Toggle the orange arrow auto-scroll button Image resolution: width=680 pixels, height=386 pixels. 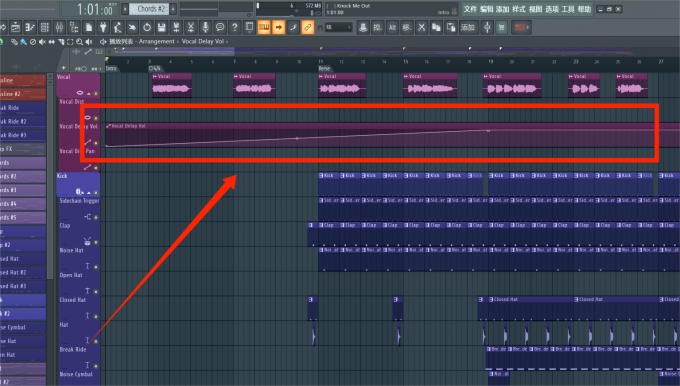tap(278, 27)
